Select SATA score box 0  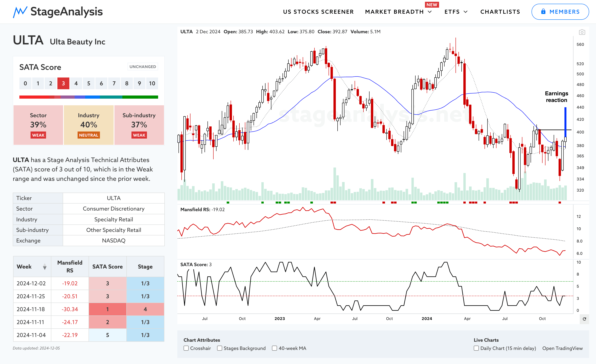coord(25,83)
